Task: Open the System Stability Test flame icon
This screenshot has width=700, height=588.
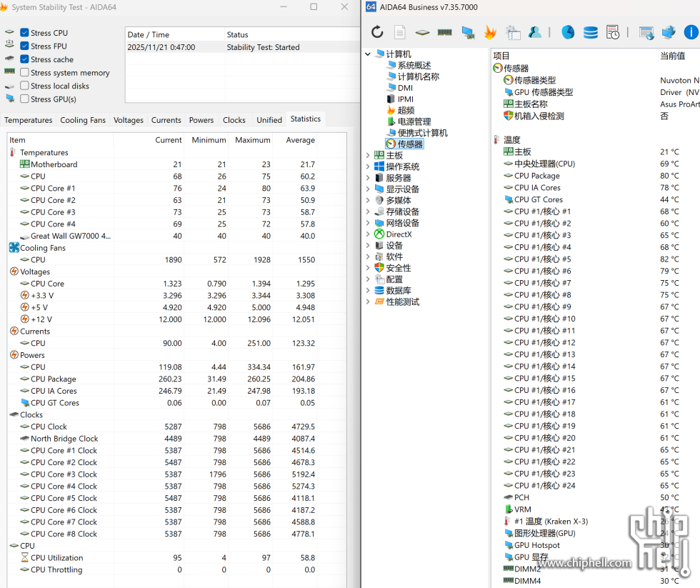Action: click(490, 32)
